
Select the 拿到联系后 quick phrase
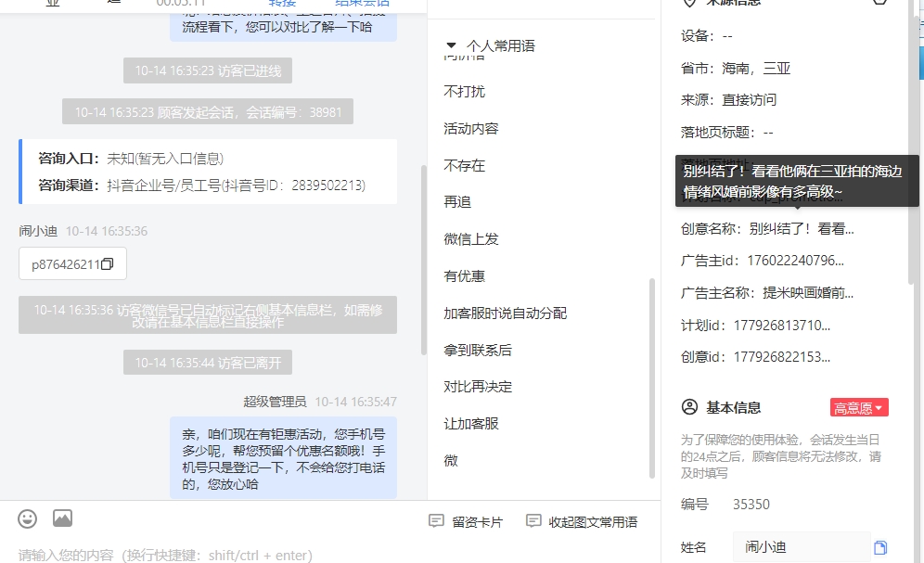point(478,350)
